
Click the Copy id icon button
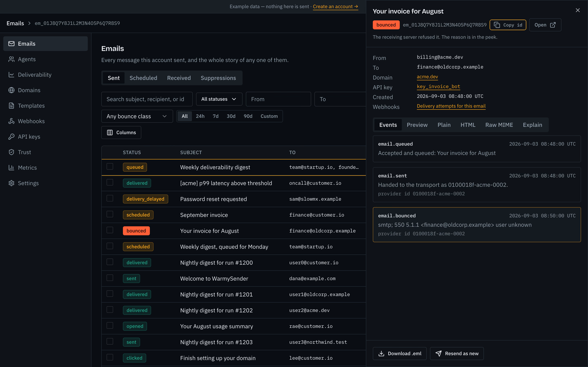point(508,25)
